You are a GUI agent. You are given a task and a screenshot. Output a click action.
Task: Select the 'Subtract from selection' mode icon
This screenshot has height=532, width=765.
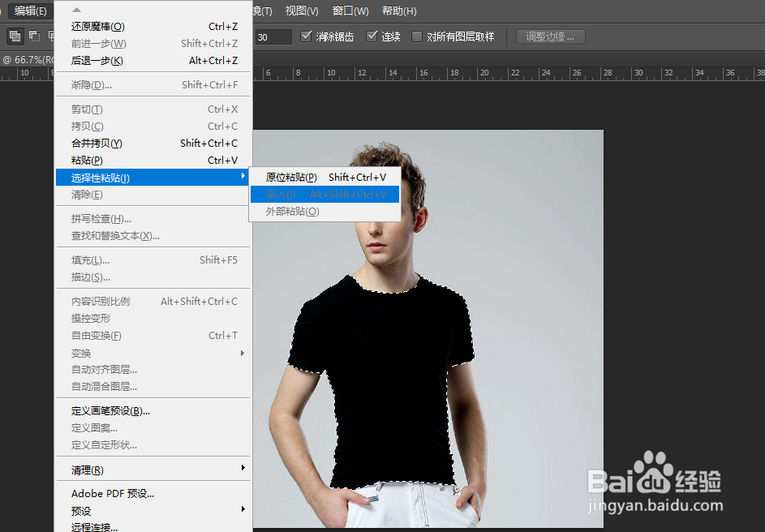(x=34, y=36)
